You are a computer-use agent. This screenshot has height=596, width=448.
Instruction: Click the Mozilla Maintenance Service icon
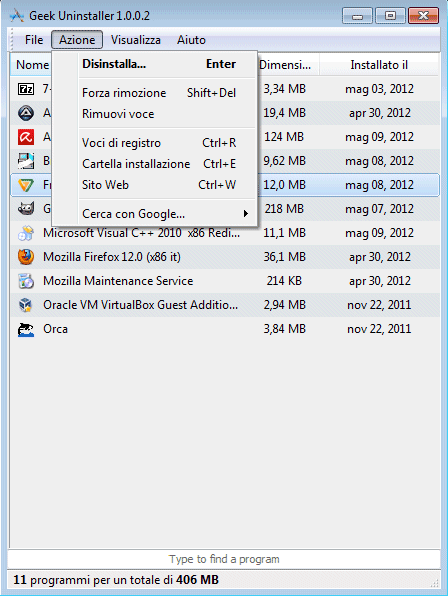26,281
